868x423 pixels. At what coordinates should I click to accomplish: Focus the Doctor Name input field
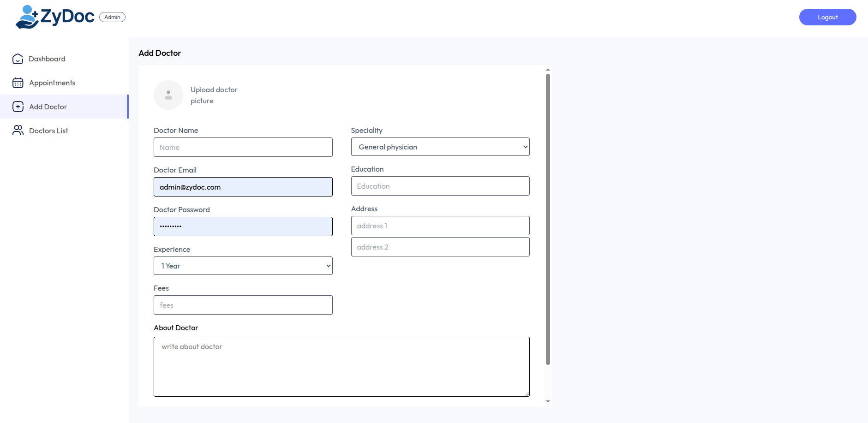(x=243, y=147)
